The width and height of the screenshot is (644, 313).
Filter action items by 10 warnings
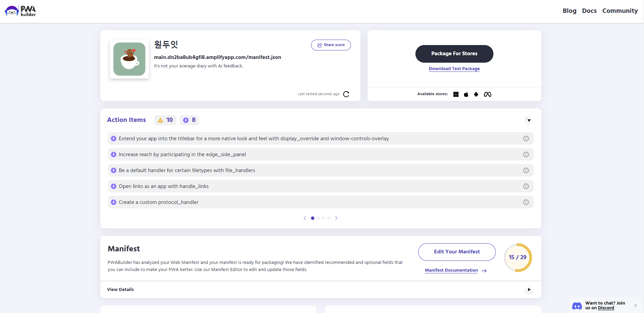point(165,120)
